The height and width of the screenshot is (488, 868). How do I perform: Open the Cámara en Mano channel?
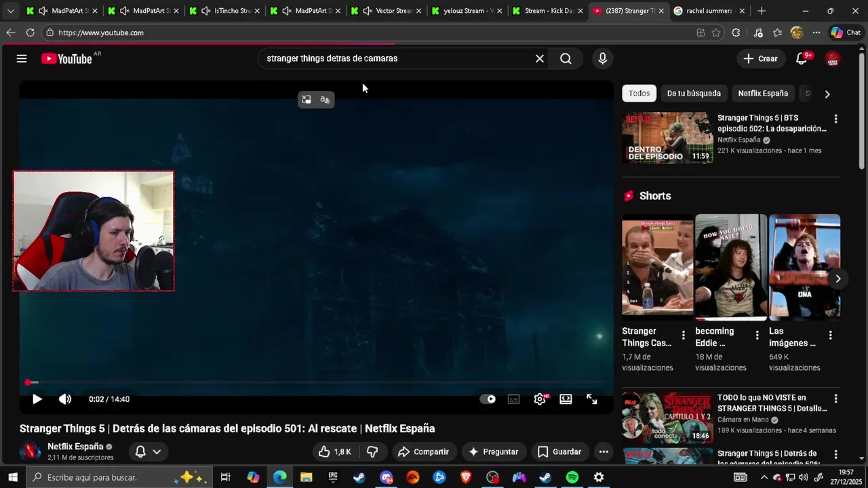coord(743,420)
